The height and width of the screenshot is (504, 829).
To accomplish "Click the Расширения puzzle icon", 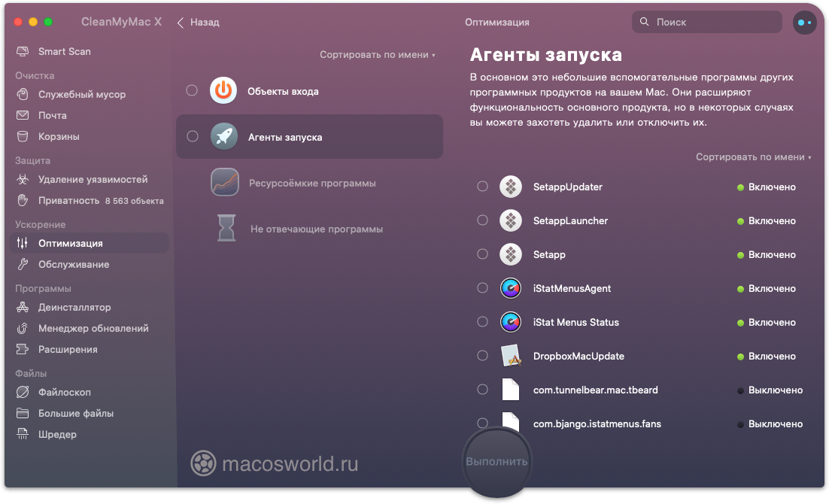I will click(23, 350).
